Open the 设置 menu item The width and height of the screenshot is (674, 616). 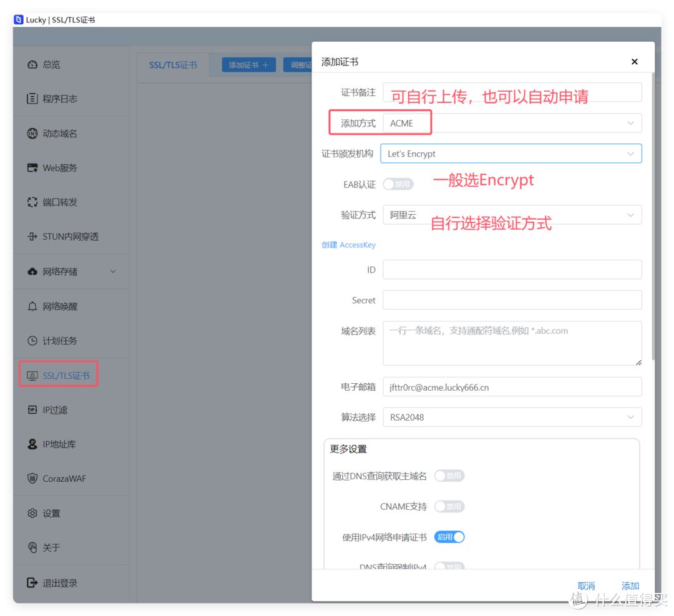pos(51,513)
